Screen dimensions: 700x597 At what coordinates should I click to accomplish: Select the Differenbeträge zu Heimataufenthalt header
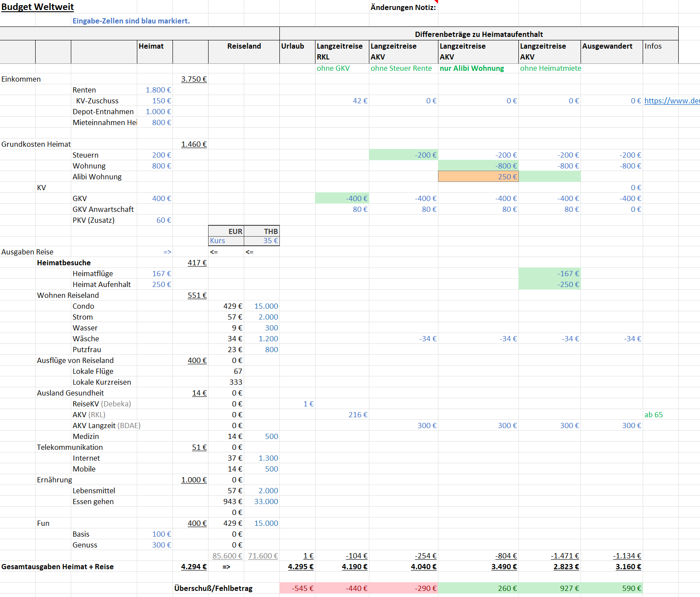coord(478,34)
